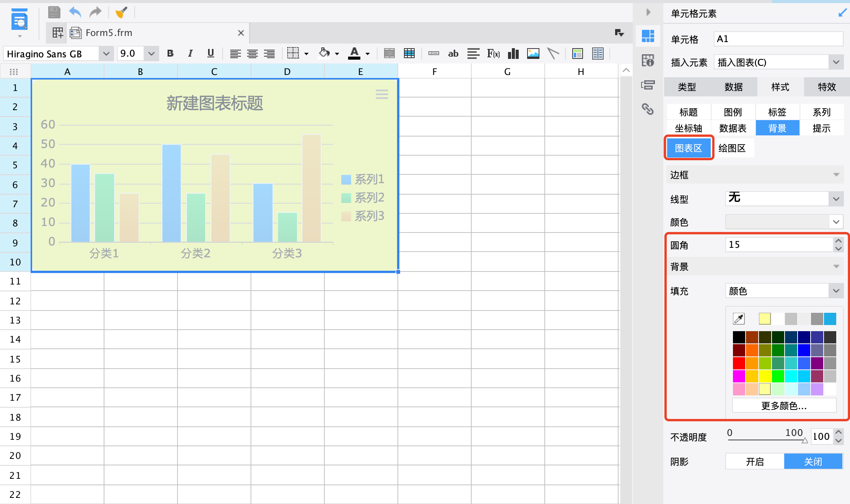
Task: Select all cells via corner grid button
Action: click(14, 72)
